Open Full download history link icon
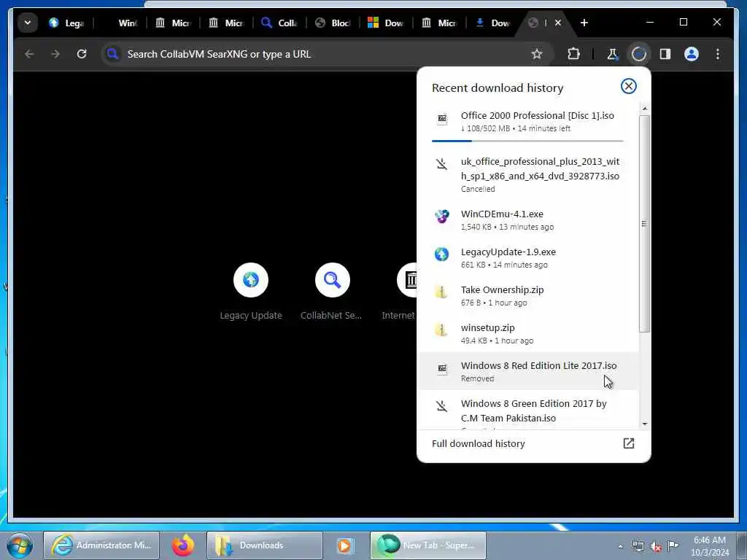Screen dimensions: 747x560 628,443
